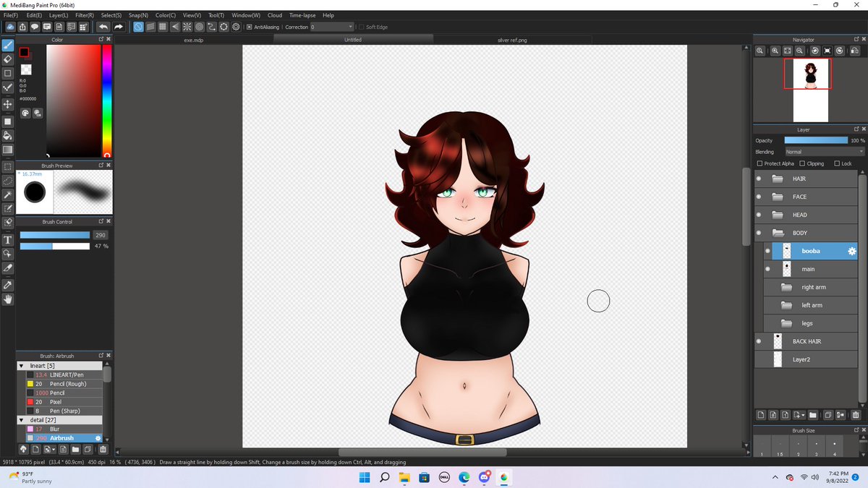Select the right arm layer folder
This screenshot has width=868, height=488.
811,287
